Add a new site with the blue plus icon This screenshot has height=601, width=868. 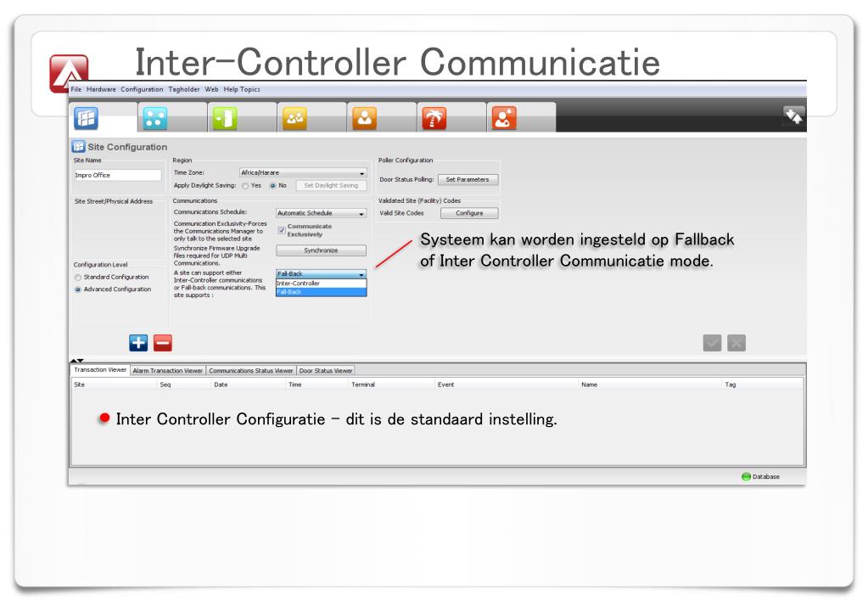pyautogui.click(x=138, y=343)
